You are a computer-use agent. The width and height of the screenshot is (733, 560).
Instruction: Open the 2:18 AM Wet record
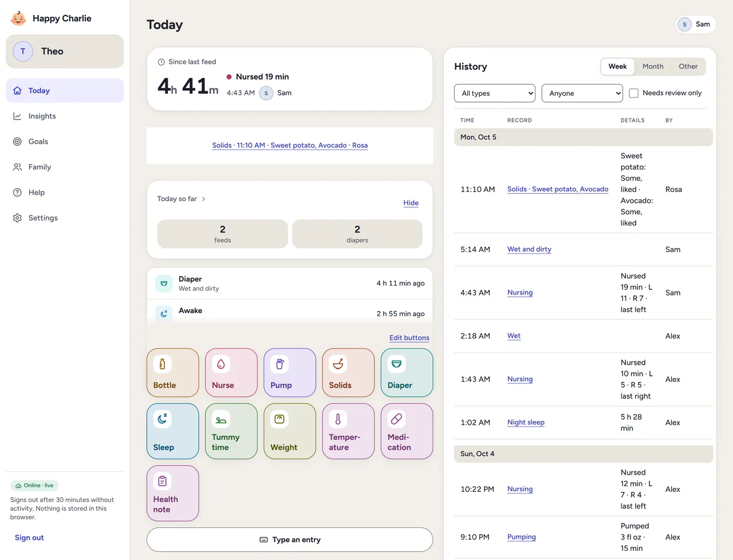(x=514, y=336)
